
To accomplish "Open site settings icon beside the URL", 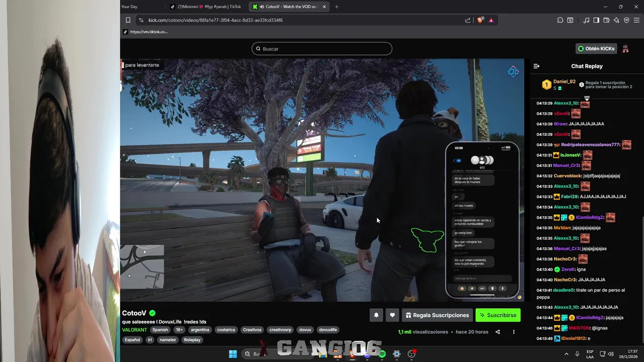I will pos(141,20).
